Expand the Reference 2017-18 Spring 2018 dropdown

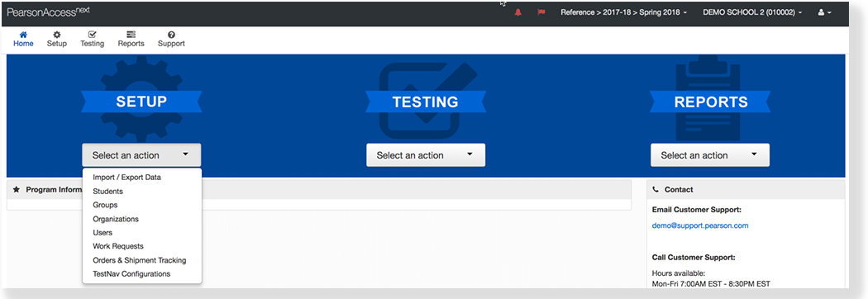[x=624, y=12]
